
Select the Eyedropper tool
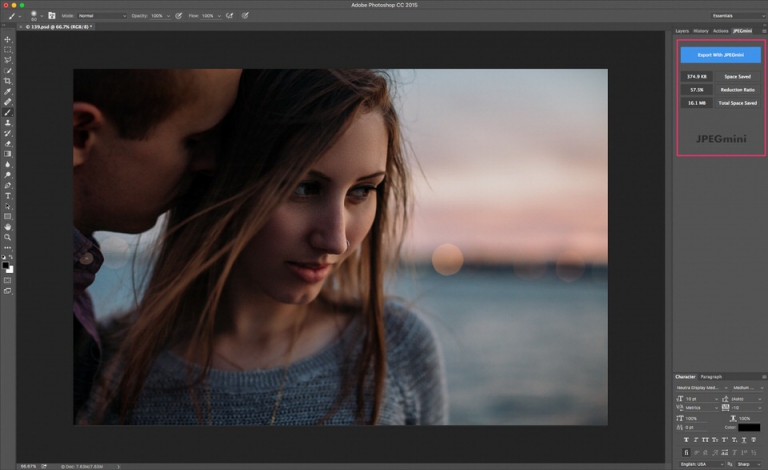(7, 92)
